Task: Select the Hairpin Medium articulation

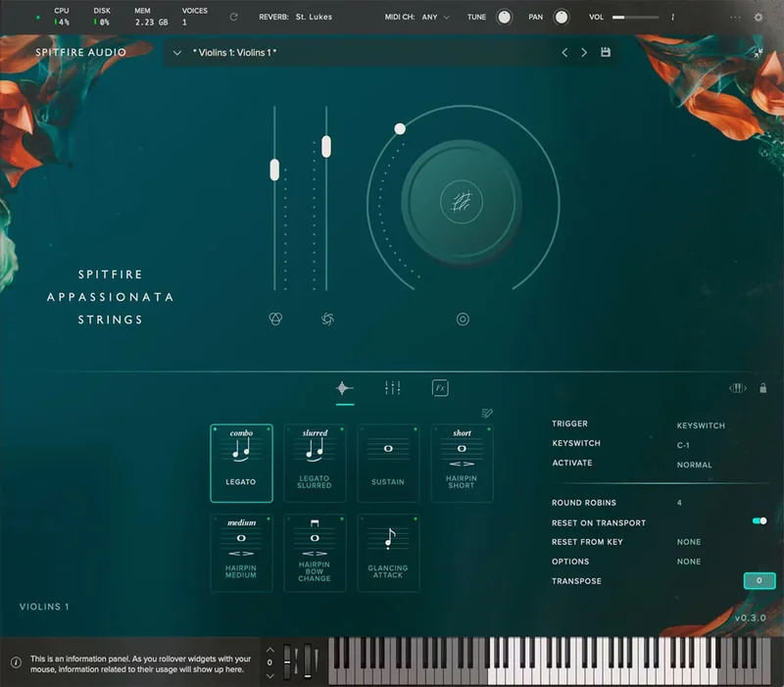Action: click(x=241, y=553)
